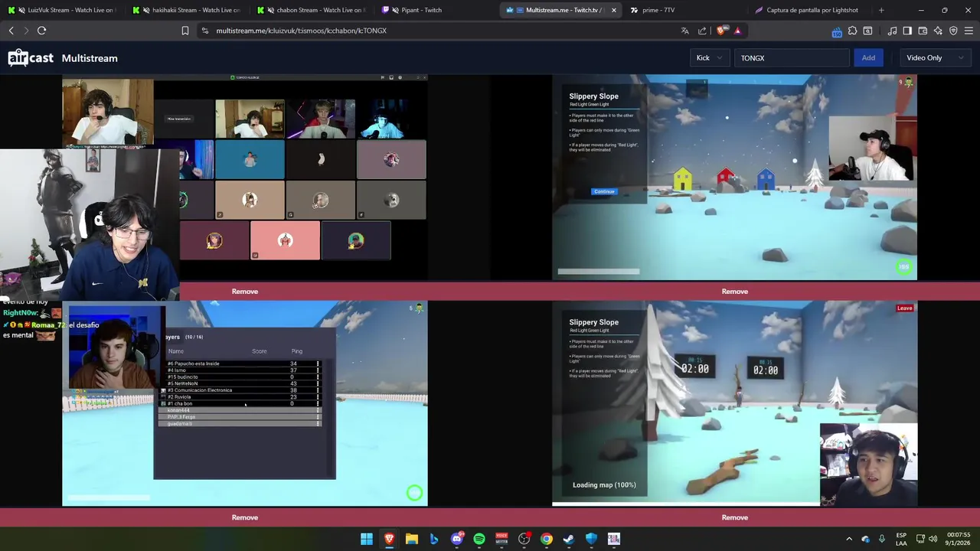
Task: Open Google Chrome from the taskbar
Action: 547,539
